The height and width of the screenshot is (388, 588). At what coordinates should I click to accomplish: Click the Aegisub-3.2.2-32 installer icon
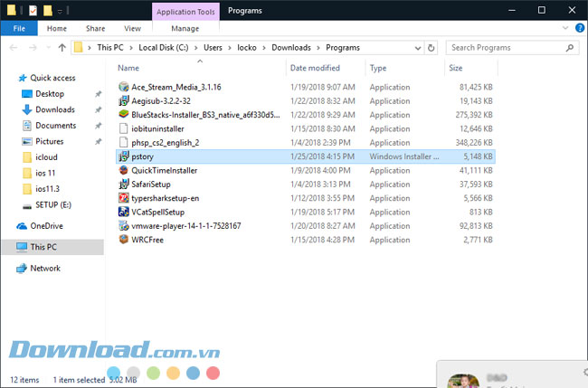(x=124, y=100)
